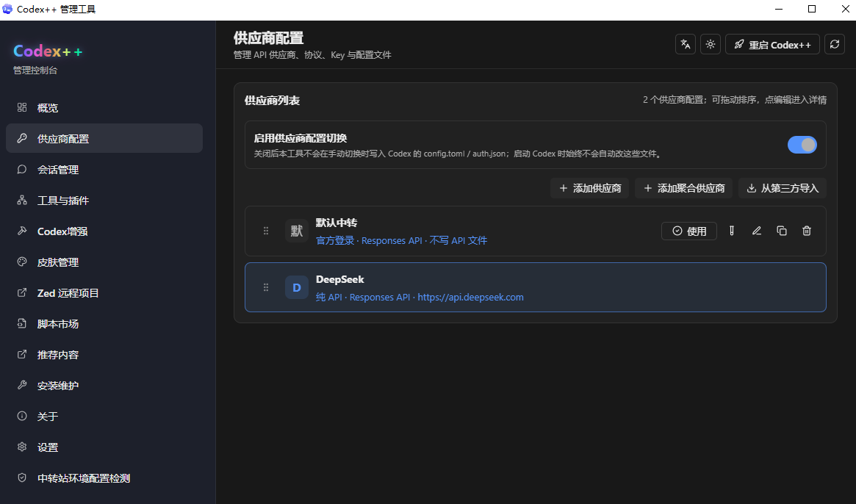Open Zed 远程项目 in sidebar
Image resolution: width=856 pixels, height=504 pixels.
[x=104, y=292]
